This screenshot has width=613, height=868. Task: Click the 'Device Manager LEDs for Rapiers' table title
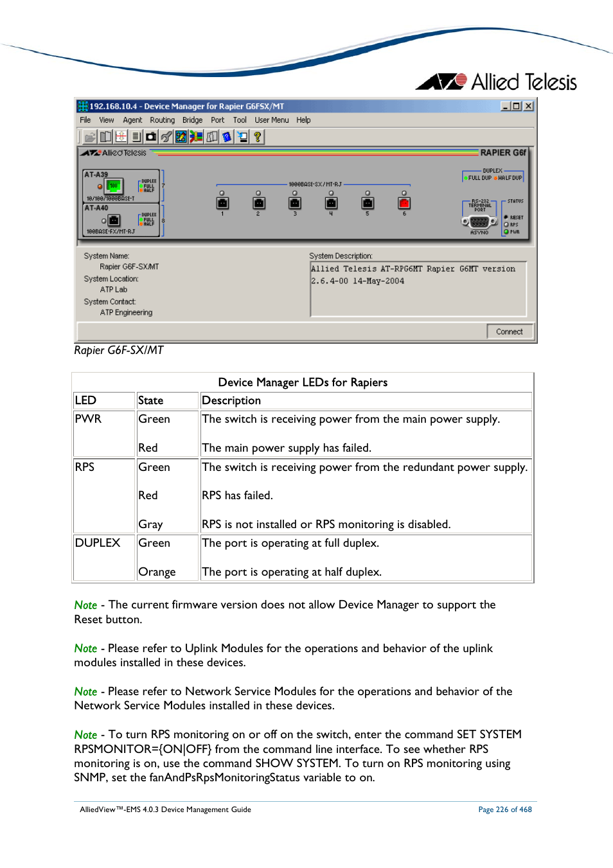[303, 382]
